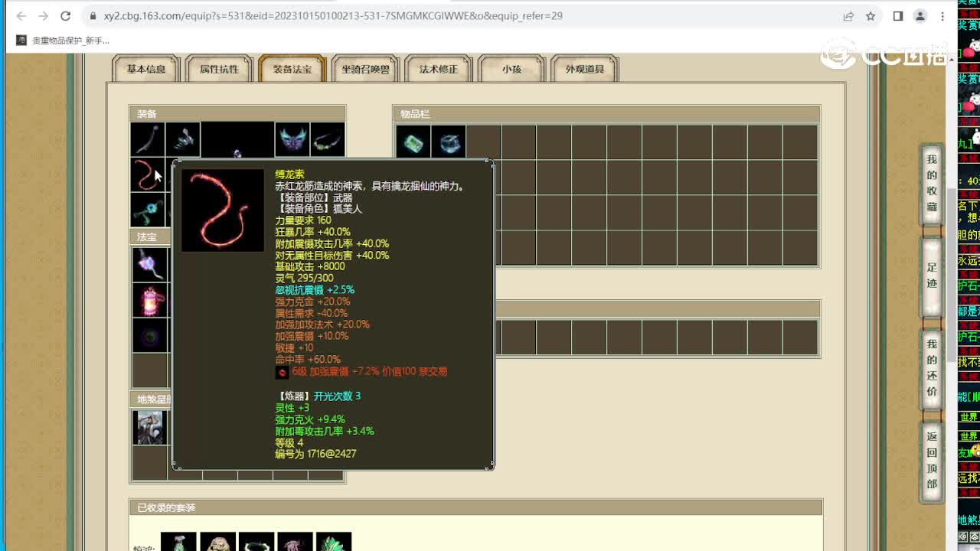
Task: Click 开光次数 3 text
Action: pos(337,396)
